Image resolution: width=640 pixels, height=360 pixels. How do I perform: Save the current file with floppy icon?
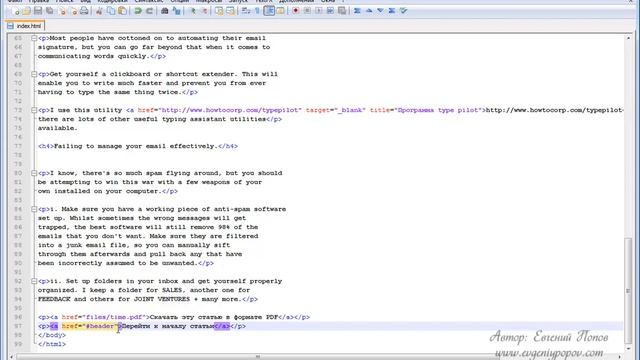(x=38, y=11)
